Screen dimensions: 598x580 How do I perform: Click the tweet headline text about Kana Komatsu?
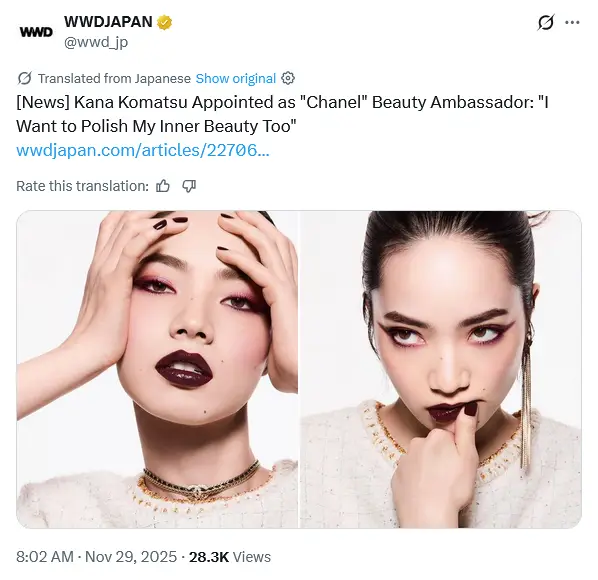coord(282,114)
